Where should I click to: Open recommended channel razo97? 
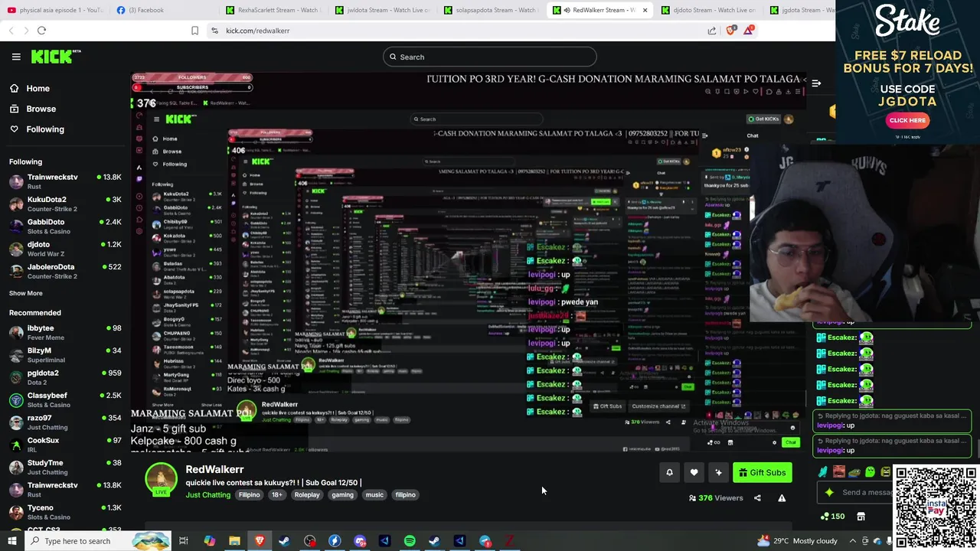pyautogui.click(x=65, y=422)
